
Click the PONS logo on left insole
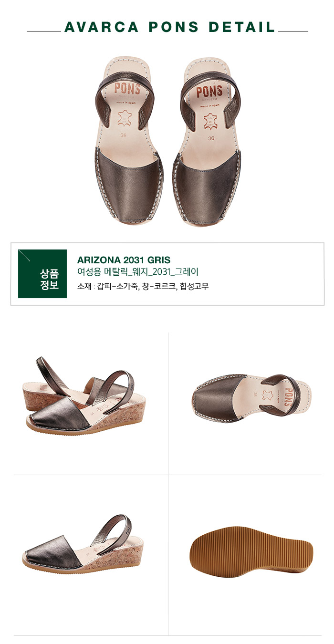pos(127,89)
